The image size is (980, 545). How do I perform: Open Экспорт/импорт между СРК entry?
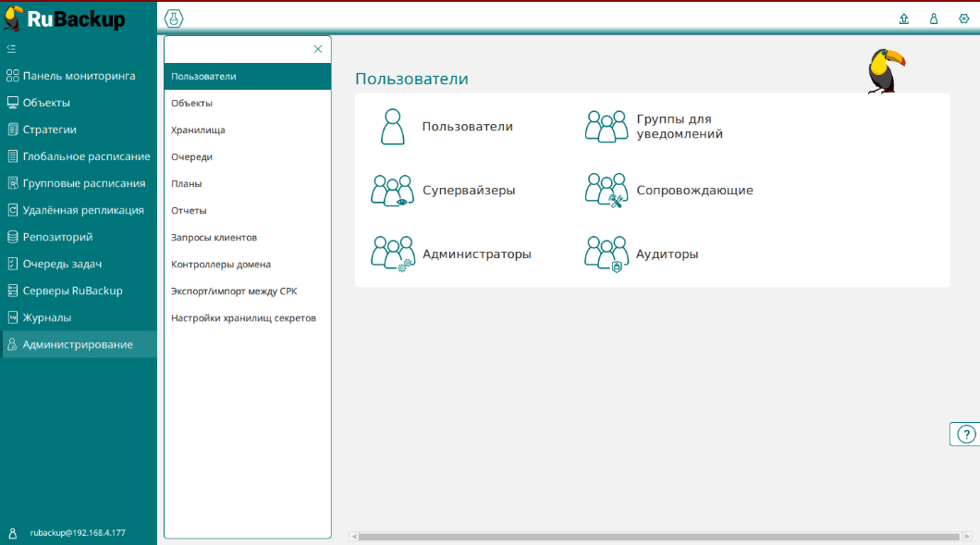[234, 291]
